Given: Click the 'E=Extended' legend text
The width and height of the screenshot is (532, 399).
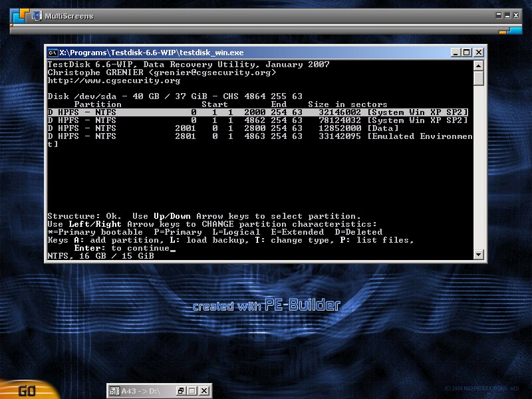Looking at the screenshot, I should (297, 232).
